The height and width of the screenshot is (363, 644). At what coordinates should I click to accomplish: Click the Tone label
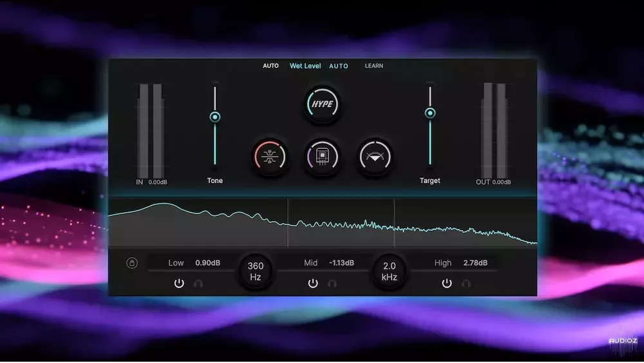click(x=215, y=181)
